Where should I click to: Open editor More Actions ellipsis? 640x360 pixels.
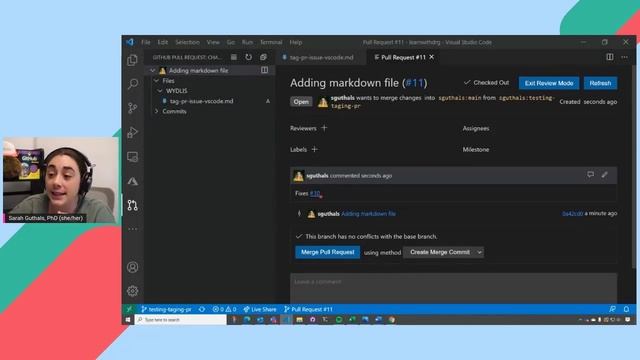[624, 57]
